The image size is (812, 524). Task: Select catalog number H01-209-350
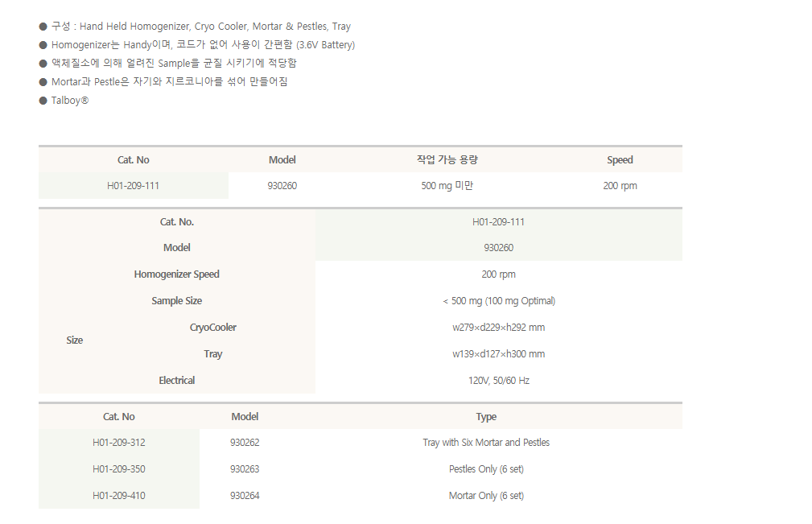tap(119, 469)
